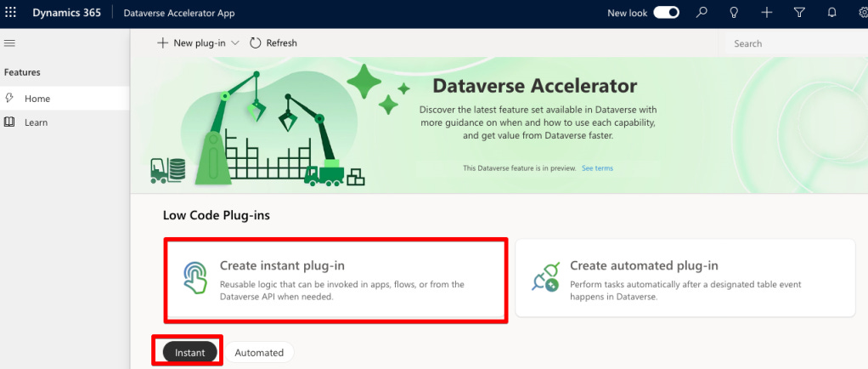Open the app launcher waffle icon
Image resolution: width=868 pixels, height=369 pixels.
pos(10,13)
